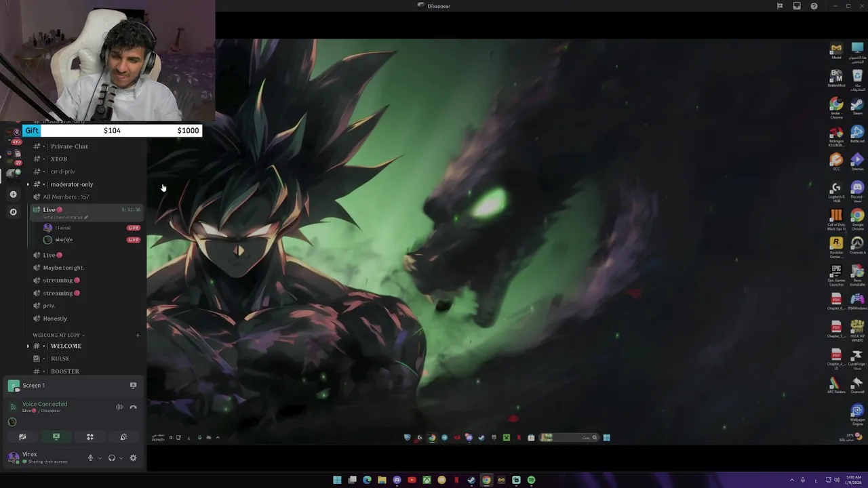
Task: Click the Wallpaper Engine desktop shortcut
Action: pos(857,413)
